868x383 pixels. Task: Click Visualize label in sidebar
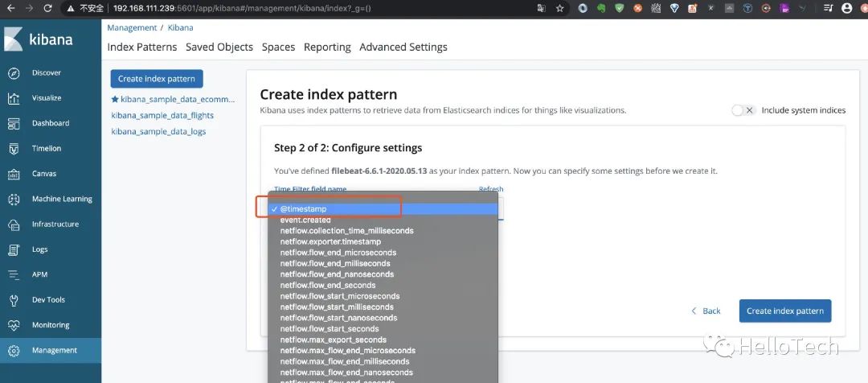tap(47, 98)
